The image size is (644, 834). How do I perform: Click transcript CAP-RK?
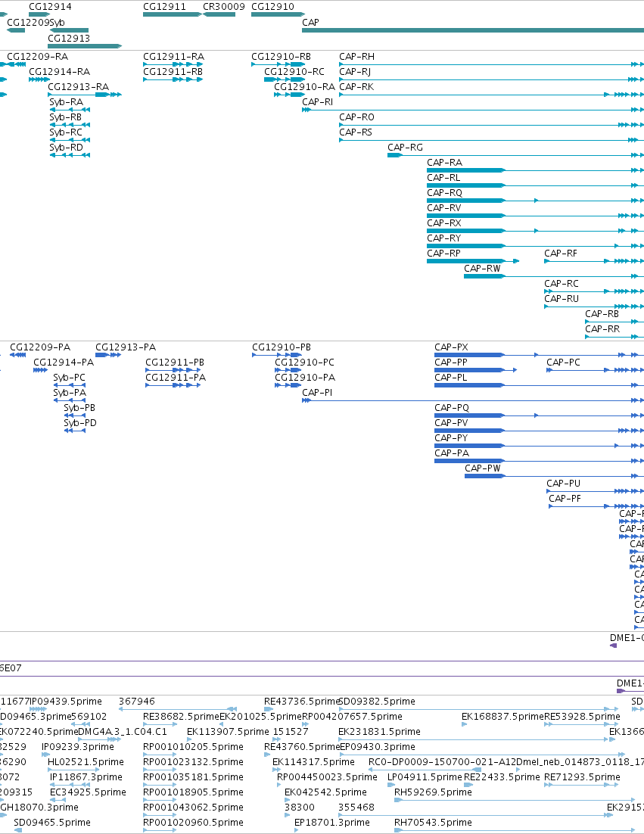tap(357, 87)
